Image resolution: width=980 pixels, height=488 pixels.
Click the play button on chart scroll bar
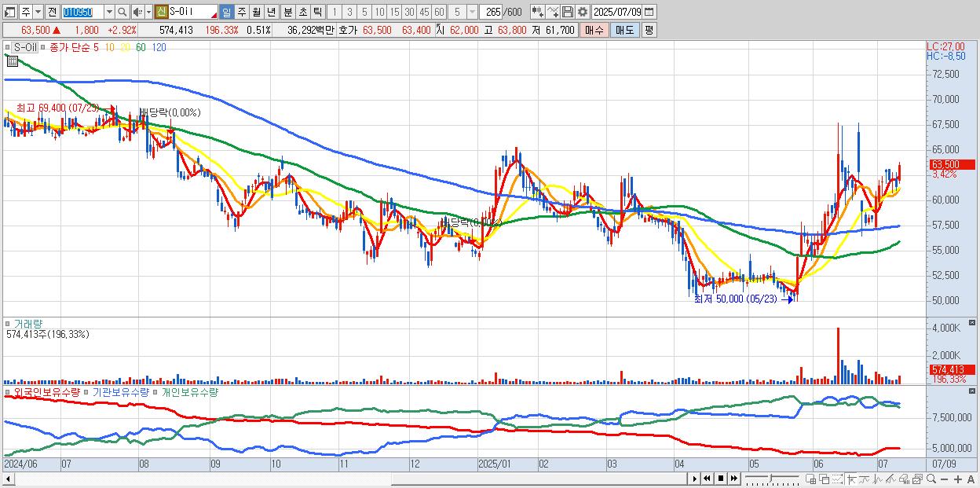[695, 479]
